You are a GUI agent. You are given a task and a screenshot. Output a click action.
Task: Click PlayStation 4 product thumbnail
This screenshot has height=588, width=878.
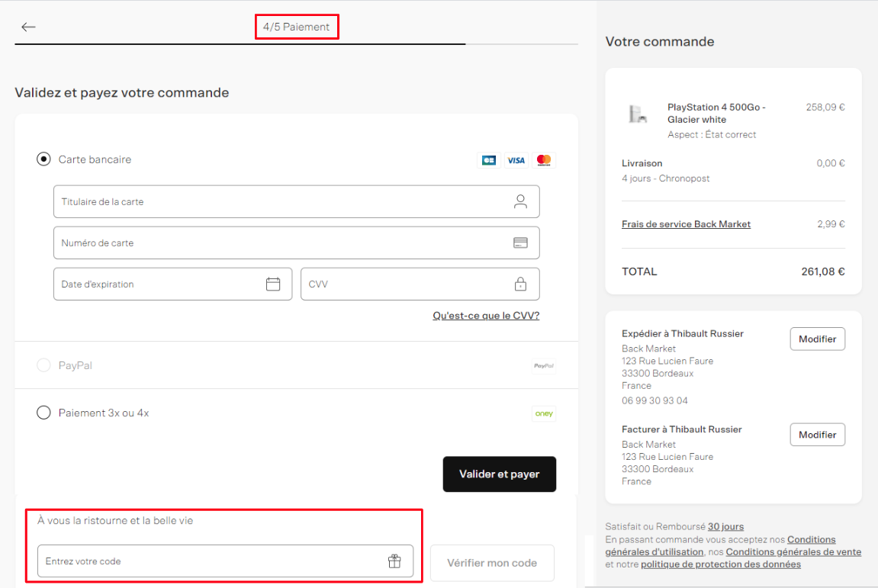(637, 114)
